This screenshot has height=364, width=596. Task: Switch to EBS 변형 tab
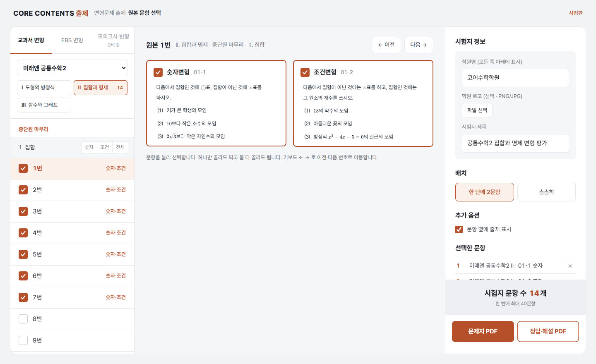[72, 40]
